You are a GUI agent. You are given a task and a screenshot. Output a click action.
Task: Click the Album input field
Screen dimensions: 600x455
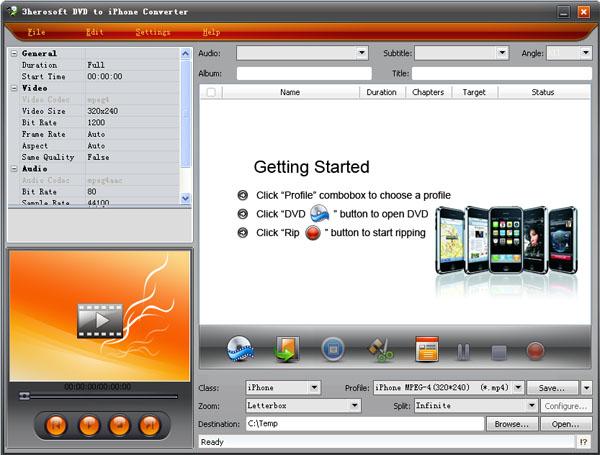304,73
